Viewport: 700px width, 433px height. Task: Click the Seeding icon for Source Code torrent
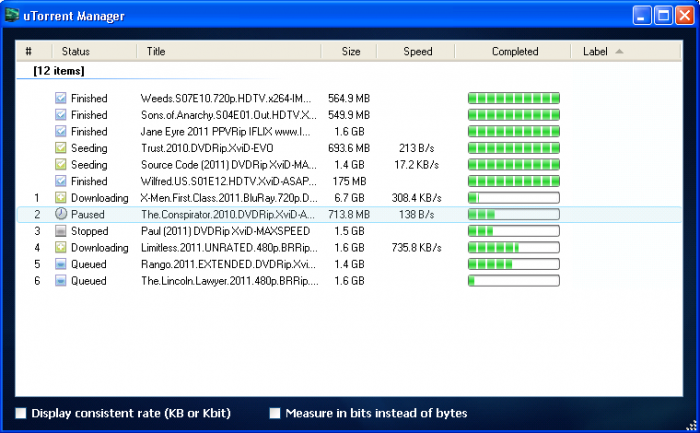[61, 164]
